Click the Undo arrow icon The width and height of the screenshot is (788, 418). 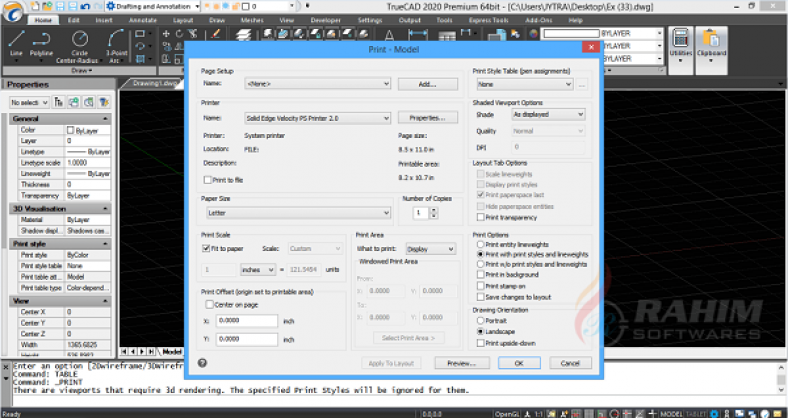(x=85, y=7)
